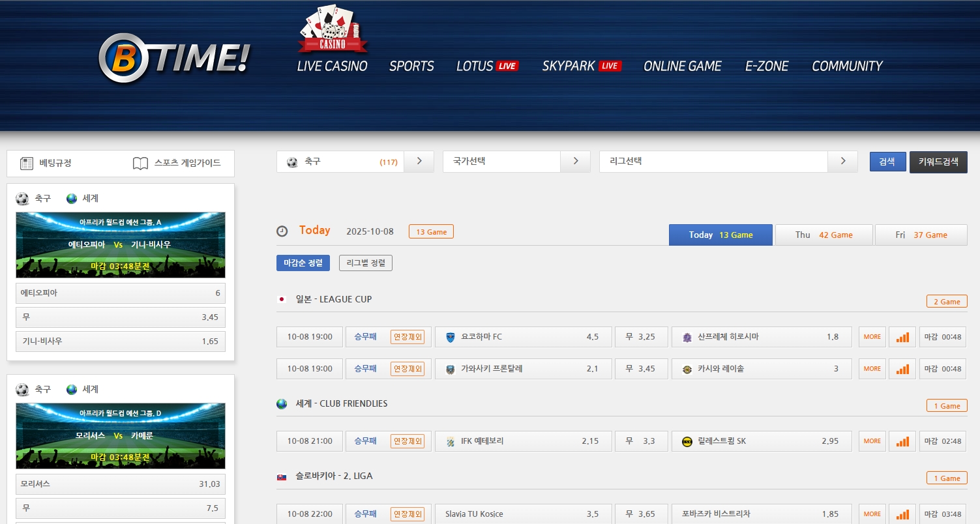Click the 릴레스트룀 SK team crest icon

[x=687, y=441]
